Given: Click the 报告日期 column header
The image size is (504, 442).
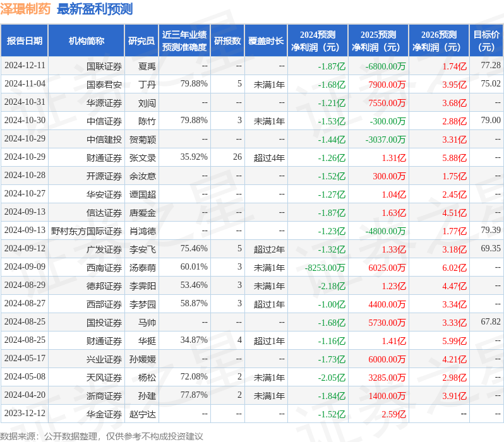Looking at the screenshot, I should click(24, 41).
